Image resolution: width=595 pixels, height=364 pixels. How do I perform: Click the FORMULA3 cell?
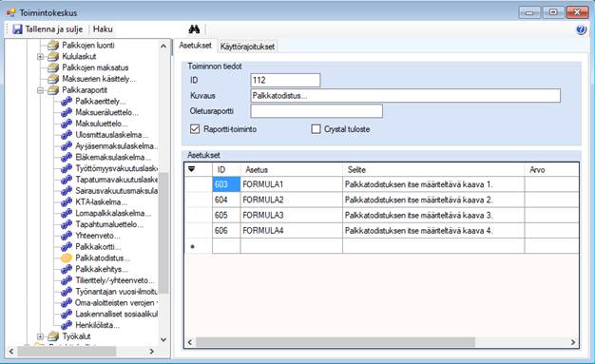(x=292, y=215)
